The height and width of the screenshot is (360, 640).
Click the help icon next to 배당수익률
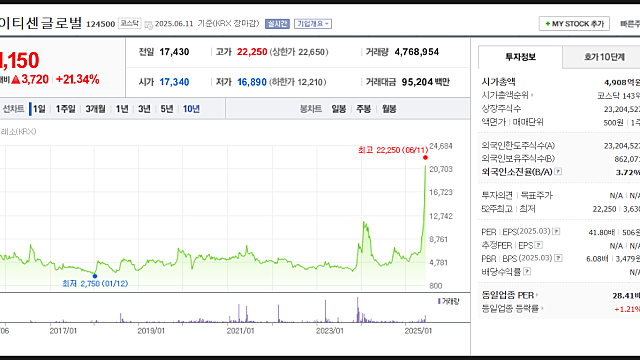point(527,271)
